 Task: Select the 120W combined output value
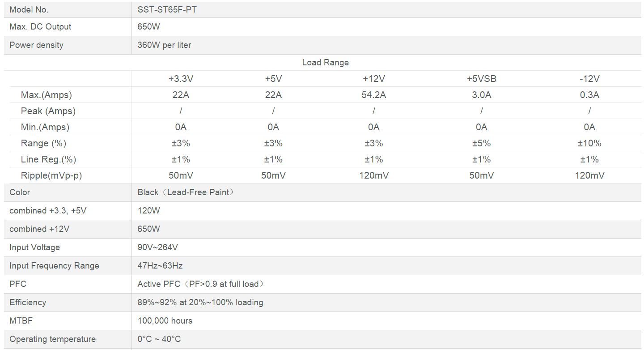(x=148, y=211)
